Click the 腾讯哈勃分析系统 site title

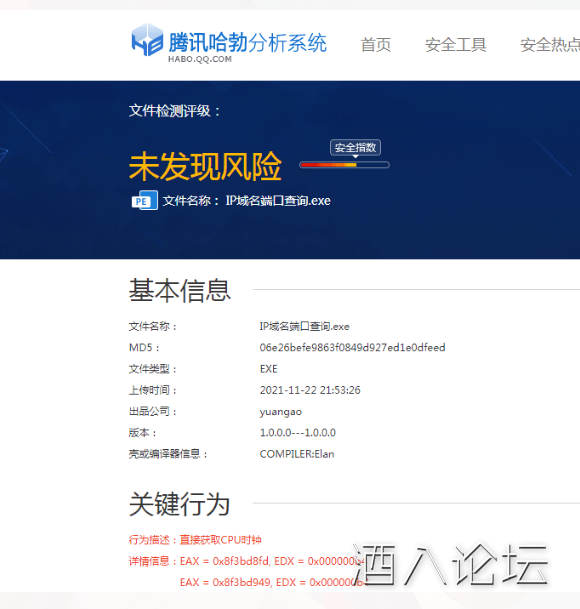tap(247, 42)
